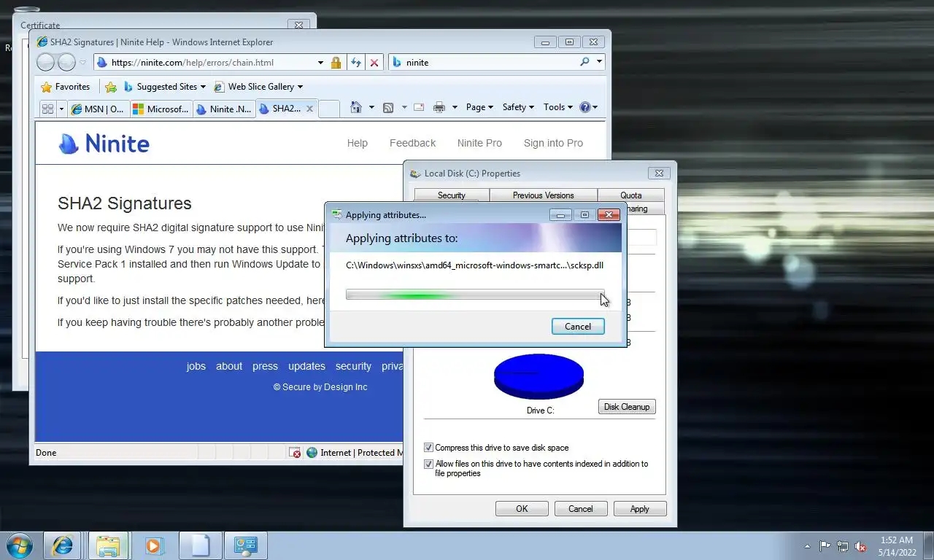Click the Control Panel taskbar icon
This screenshot has width=934, height=560.
[246, 545]
